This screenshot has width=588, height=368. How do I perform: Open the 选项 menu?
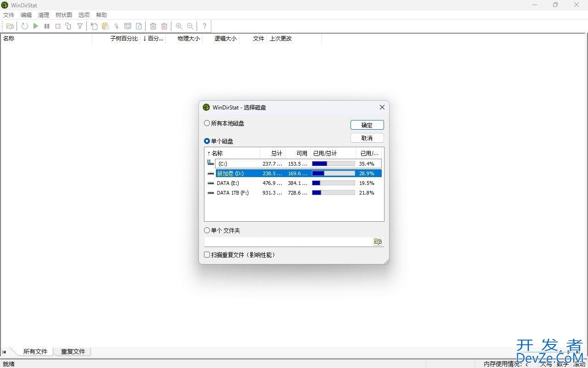[x=84, y=15]
